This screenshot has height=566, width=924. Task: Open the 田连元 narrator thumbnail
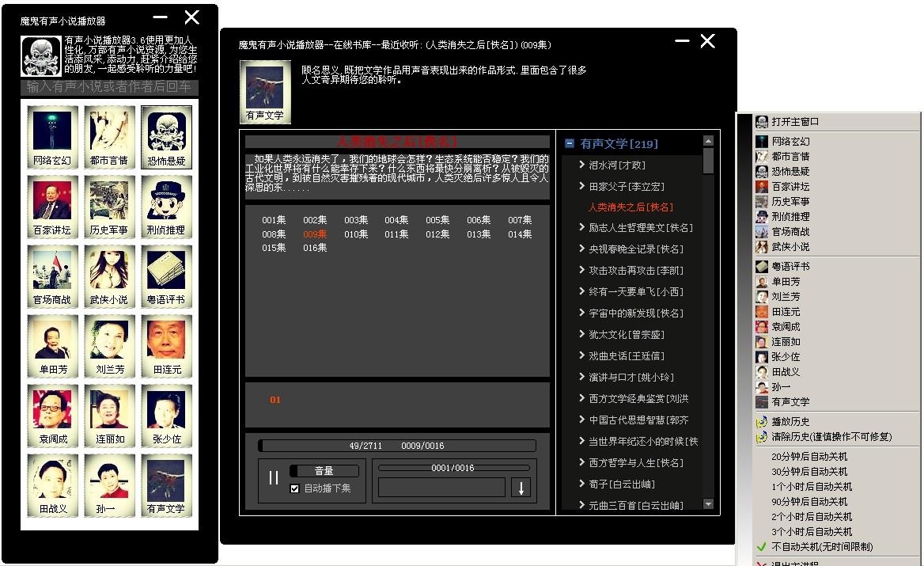point(166,346)
